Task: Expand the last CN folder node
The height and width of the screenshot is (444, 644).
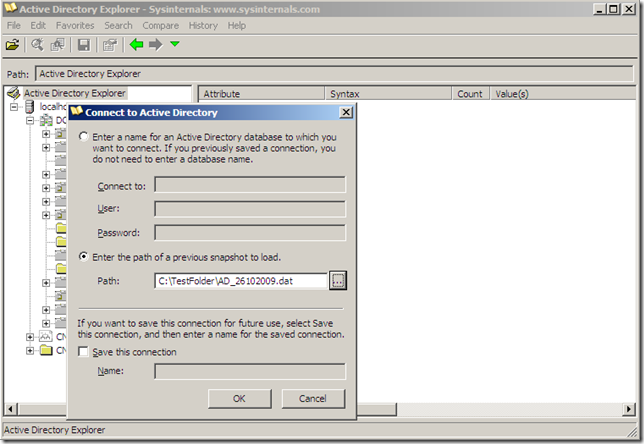Action: tap(30, 350)
